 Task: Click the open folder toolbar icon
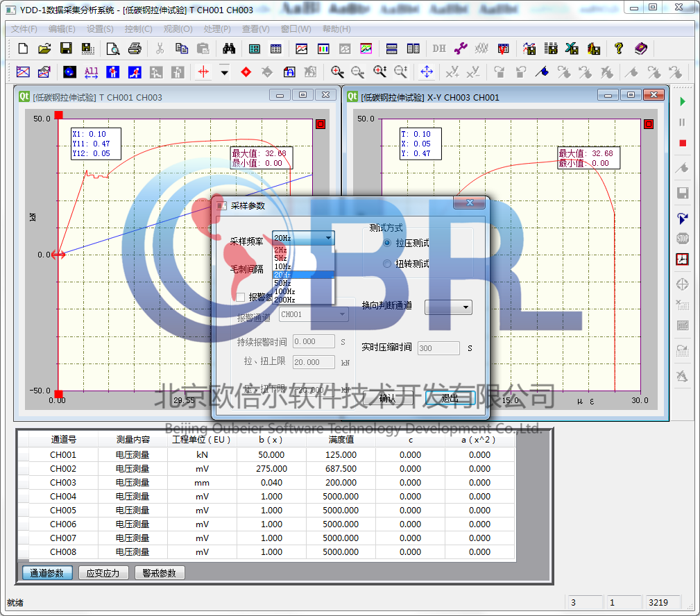(x=44, y=49)
